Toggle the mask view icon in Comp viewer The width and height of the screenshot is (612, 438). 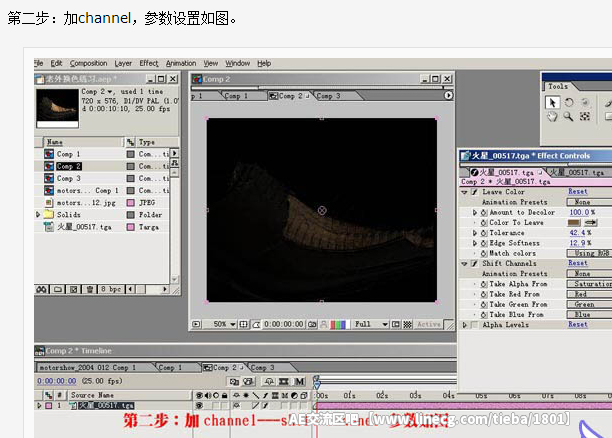click(x=256, y=324)
